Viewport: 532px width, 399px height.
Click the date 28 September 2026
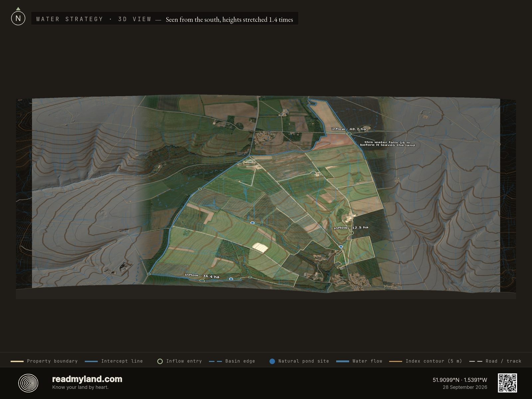point(465,387)
